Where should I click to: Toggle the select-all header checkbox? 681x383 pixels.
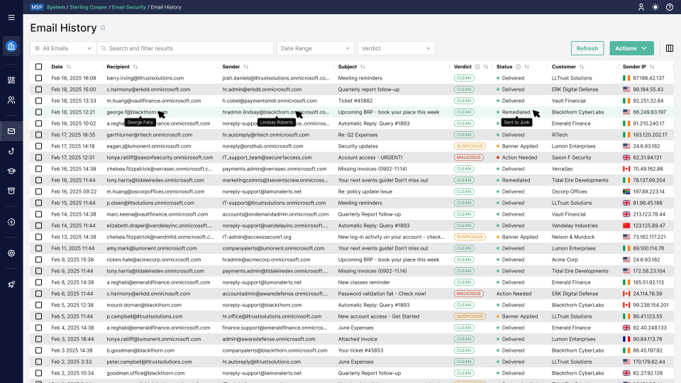pyautogui.click(x=39, y=67)
